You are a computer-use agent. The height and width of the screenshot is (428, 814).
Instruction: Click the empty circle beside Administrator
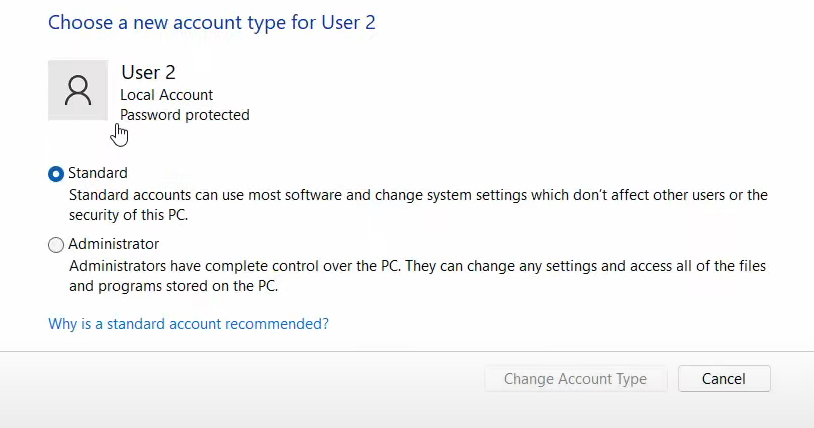56,245
